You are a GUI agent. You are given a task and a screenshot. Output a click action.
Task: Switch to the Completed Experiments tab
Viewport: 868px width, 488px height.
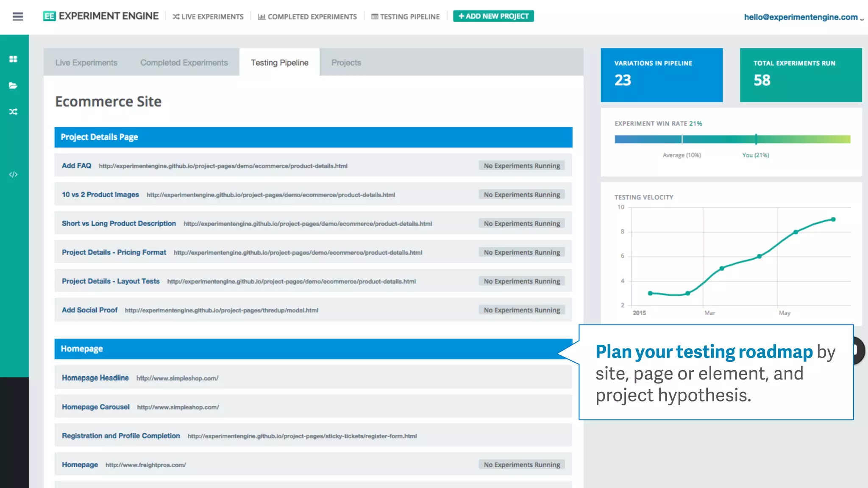click(x=184, y=62)
